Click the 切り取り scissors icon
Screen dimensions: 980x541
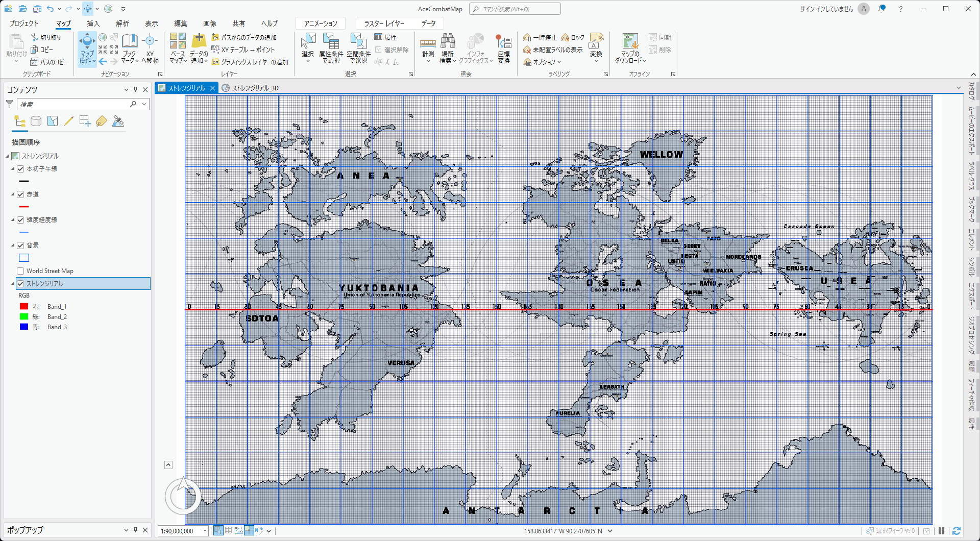35,37
